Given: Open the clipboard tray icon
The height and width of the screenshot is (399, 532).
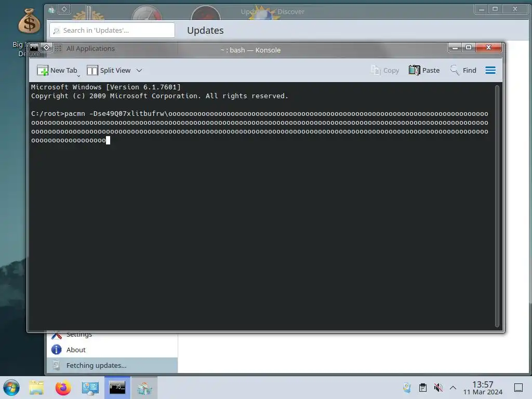Looking at the screenshot, I should coord(423,388).
